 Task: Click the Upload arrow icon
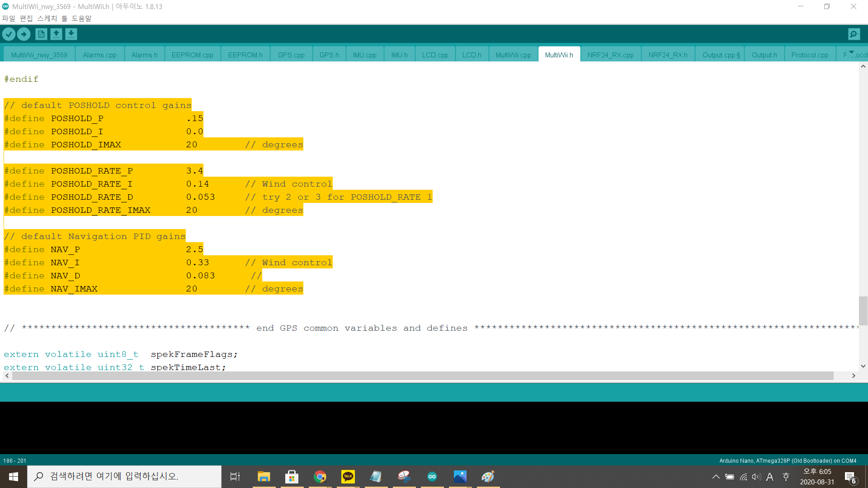[24, 34]
